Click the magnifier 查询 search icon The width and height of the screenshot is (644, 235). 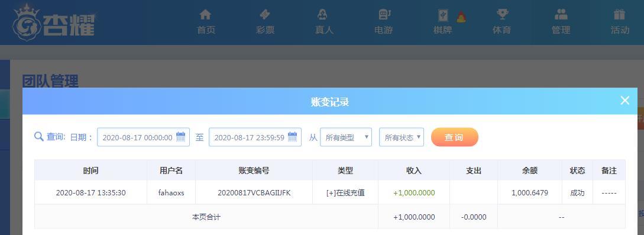click(x=39, y=137)
